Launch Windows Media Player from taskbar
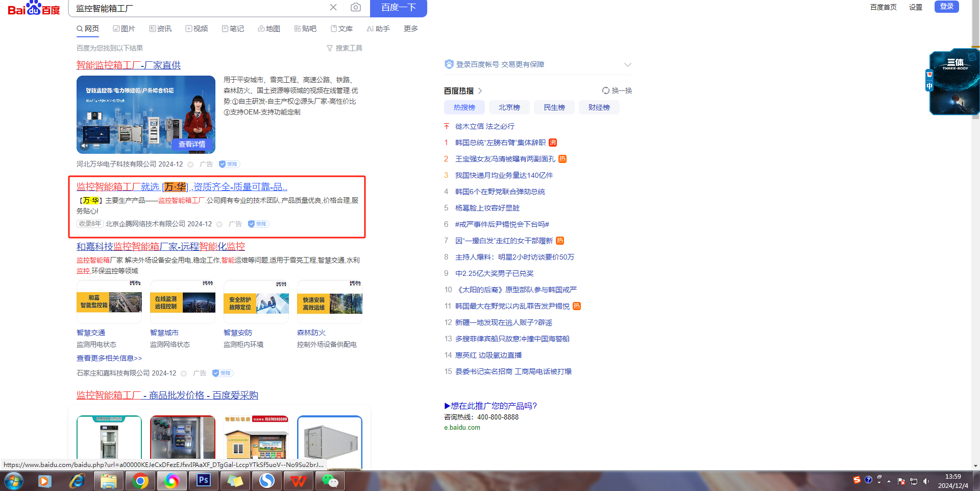Viewport: 980px width, 491px height. click(x=44, y=481)
